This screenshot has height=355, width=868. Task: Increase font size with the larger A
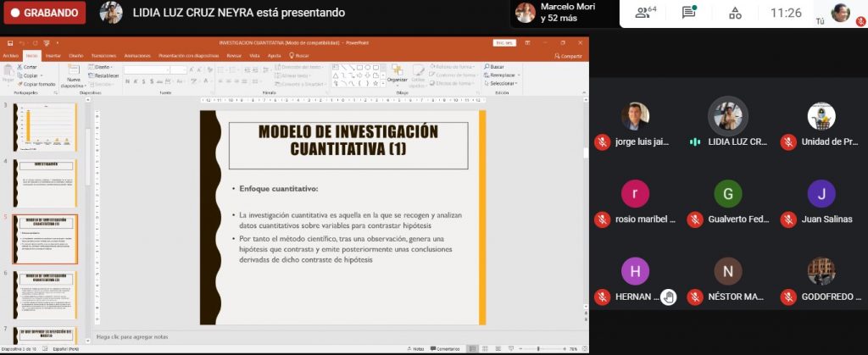(x=192, y=69)
